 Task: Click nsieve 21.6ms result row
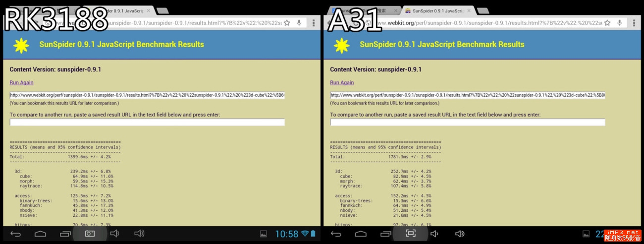click(x=386, y=215)
